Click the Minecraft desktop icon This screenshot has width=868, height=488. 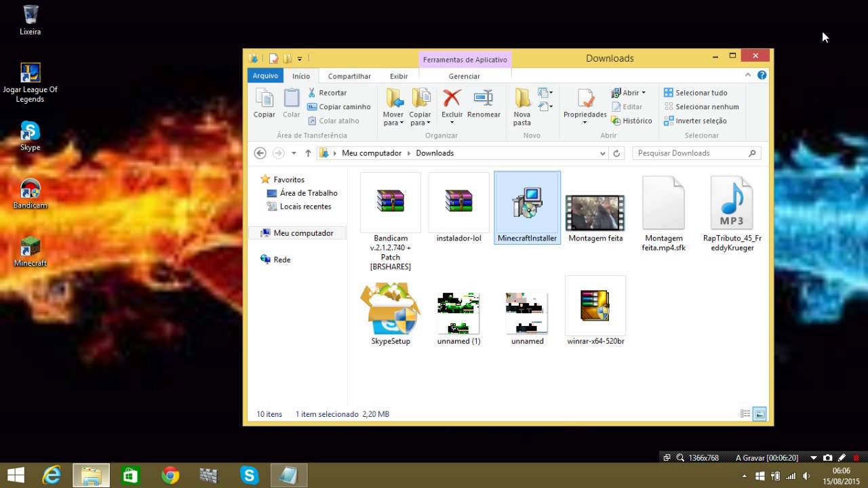pos(31,251)
